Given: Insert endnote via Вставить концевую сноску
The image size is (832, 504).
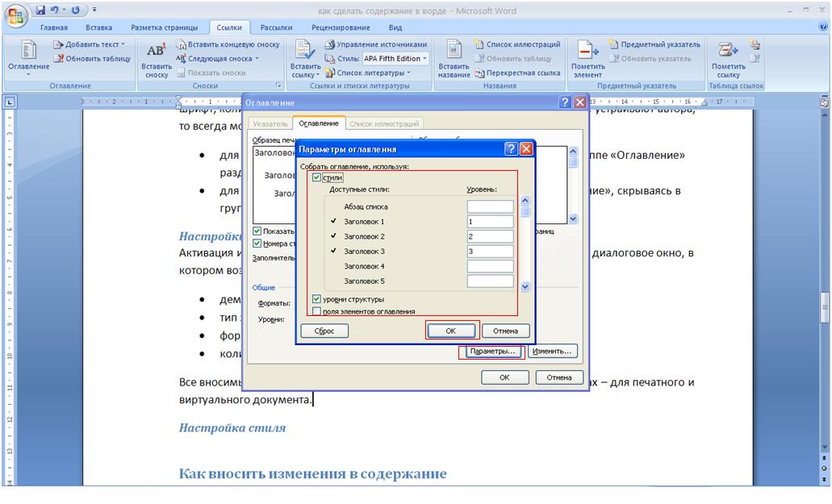Looking at the screenshot, I should 228,44.
